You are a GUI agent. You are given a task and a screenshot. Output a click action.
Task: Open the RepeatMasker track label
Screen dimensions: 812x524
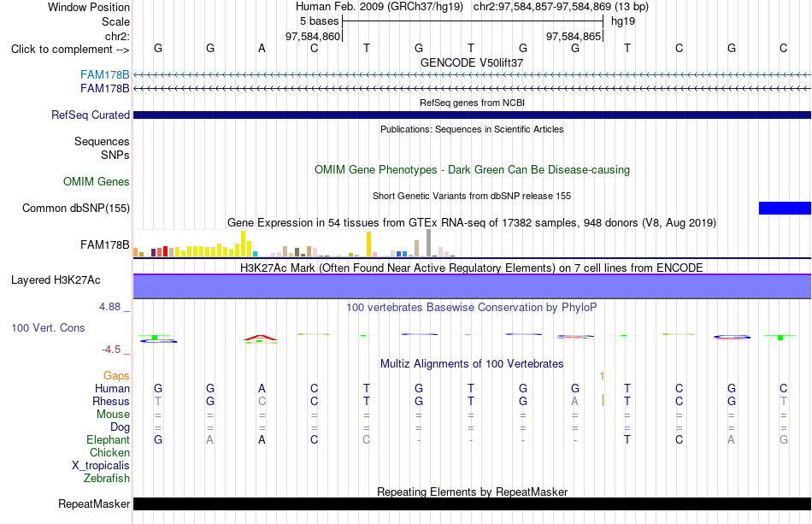click(94, 503)
